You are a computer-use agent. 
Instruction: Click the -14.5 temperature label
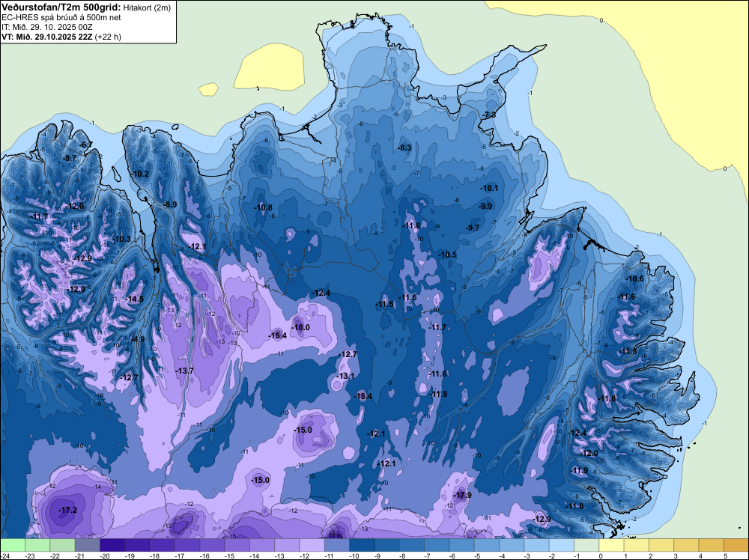134,299
